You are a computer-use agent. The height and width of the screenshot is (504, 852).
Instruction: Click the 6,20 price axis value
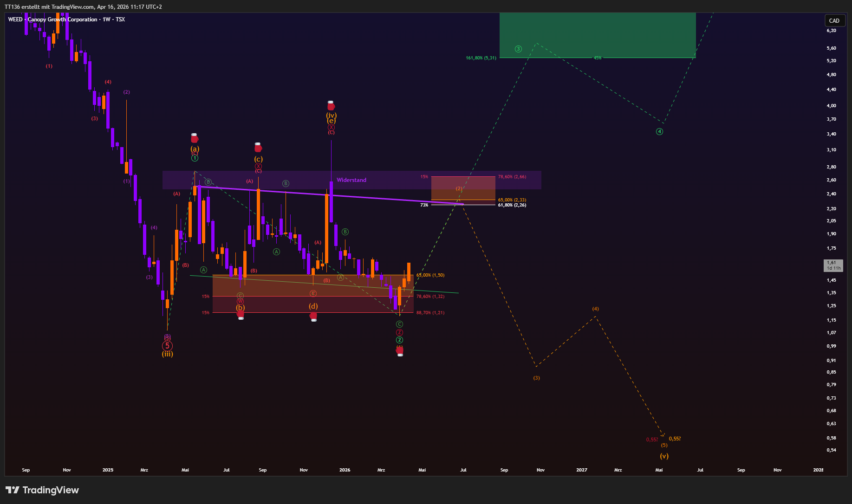831,31
